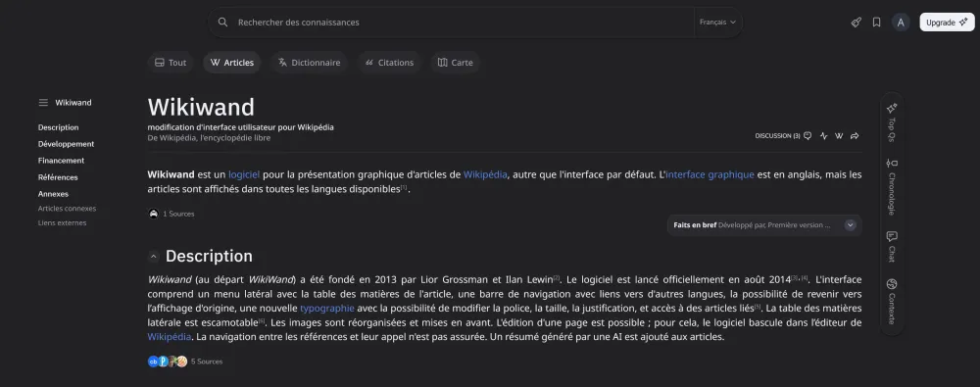Follow the 'logiciel' link
Screen dimensions: 980x387
(x=244, y=174)
